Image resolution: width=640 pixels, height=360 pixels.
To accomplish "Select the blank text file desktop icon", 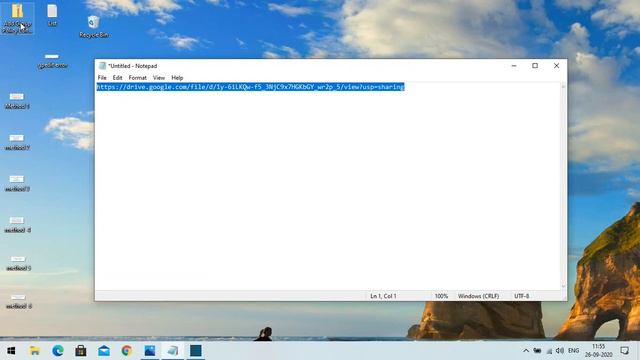I will click(x=52, y=15).
